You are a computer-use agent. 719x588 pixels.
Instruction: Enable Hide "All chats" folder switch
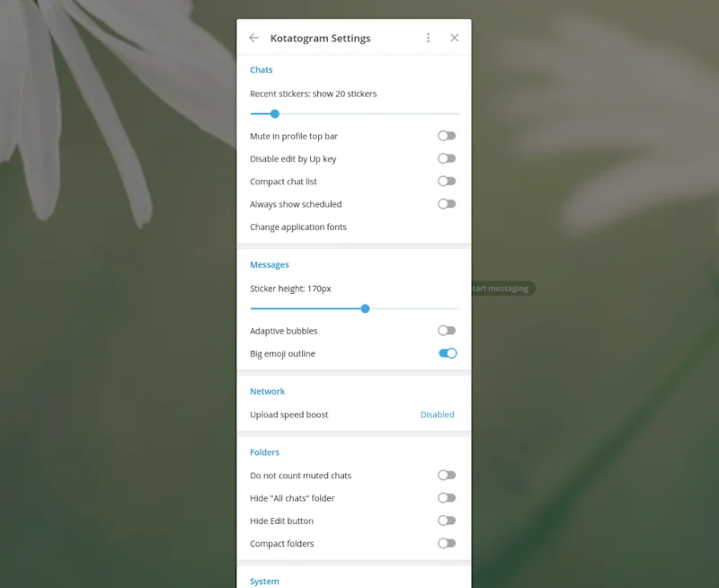(x=447, y=498)
